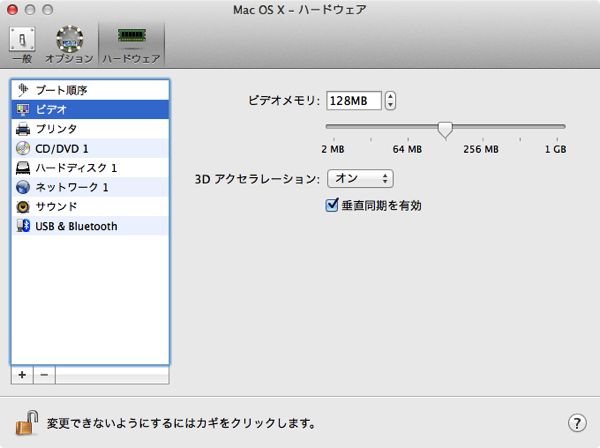This screenshot has width=600, height=448.
Task: Close the window with red button
Action: coord(13,10)
